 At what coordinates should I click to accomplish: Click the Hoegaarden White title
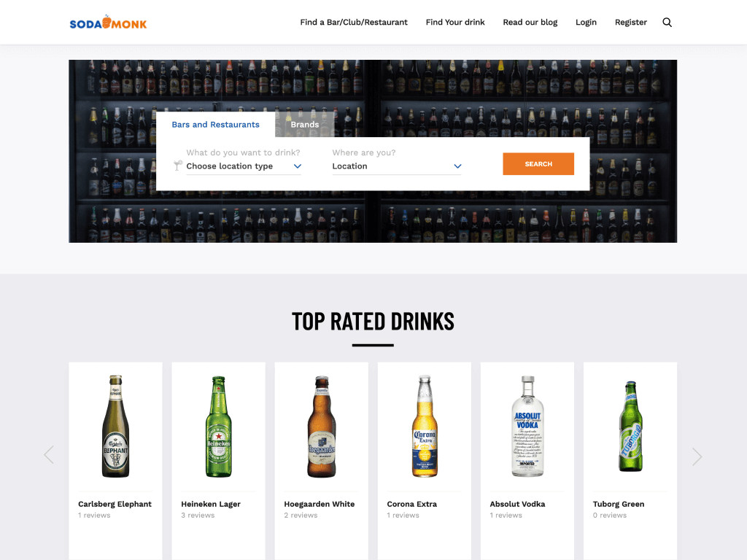click(x=320, y=504)
